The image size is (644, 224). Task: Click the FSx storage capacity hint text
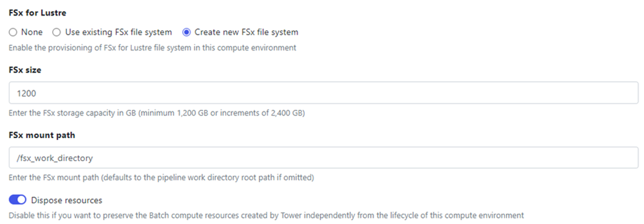click(157, 113)
